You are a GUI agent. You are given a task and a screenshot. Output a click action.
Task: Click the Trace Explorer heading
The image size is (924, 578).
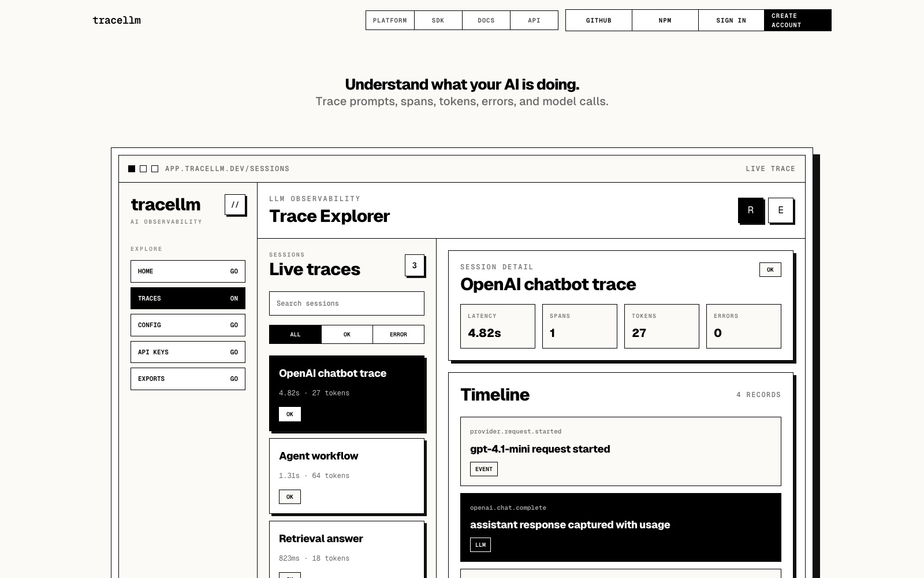click(329, 216)
